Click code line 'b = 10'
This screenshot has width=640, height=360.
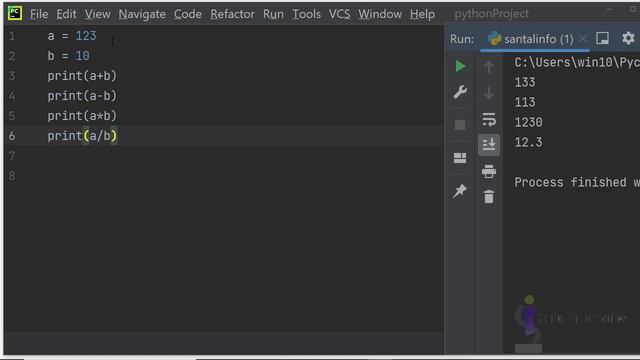(68, 56)
